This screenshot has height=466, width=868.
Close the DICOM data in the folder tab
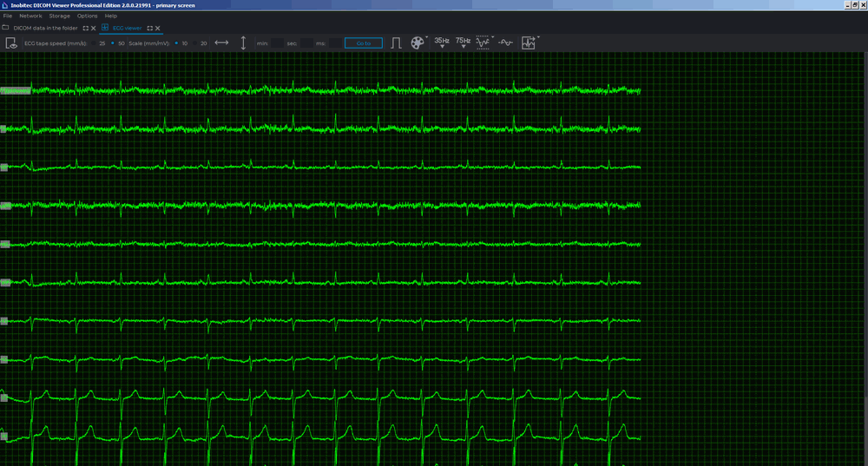(x=94, y=29)
